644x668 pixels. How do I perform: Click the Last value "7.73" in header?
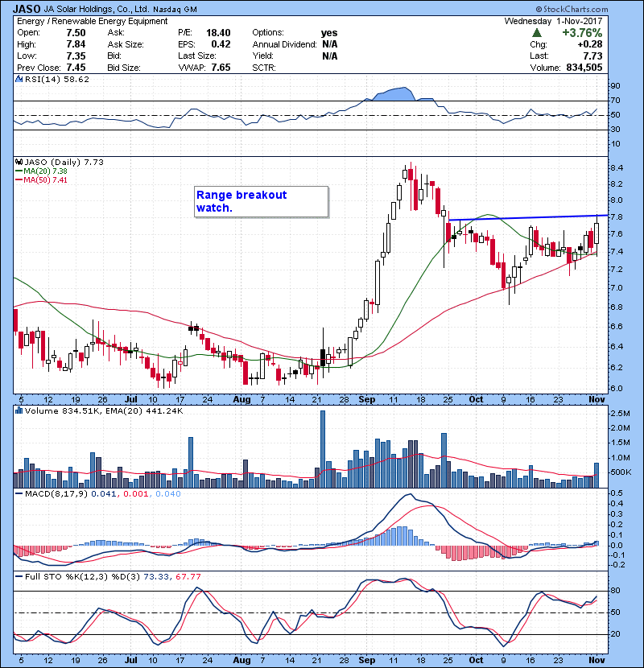(x=592, y=56)
